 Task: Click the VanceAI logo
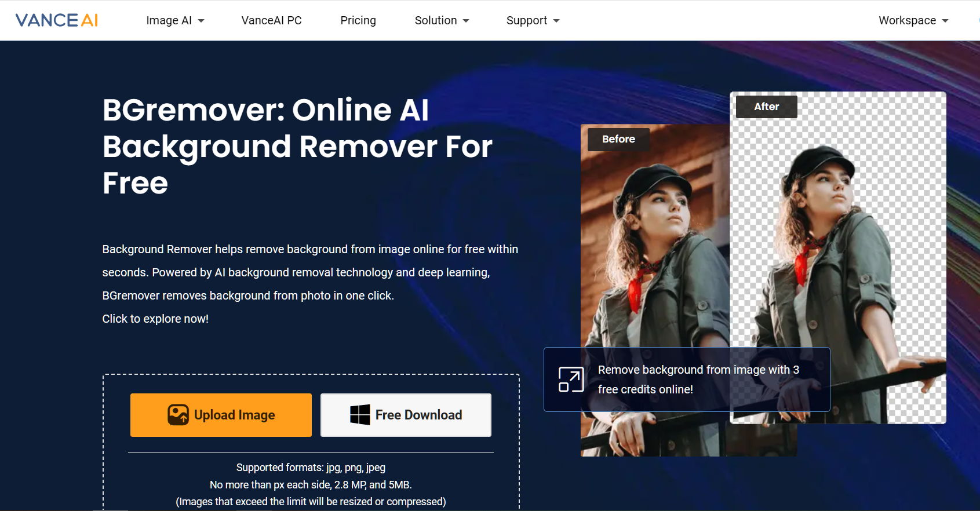(x=57, y=20)
